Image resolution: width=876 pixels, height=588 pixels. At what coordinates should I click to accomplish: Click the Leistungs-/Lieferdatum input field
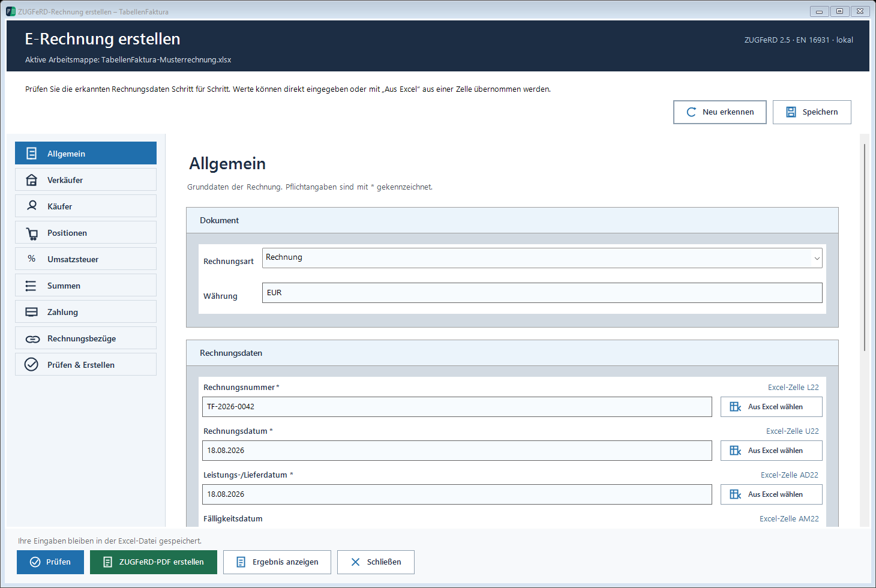point(457,494)
